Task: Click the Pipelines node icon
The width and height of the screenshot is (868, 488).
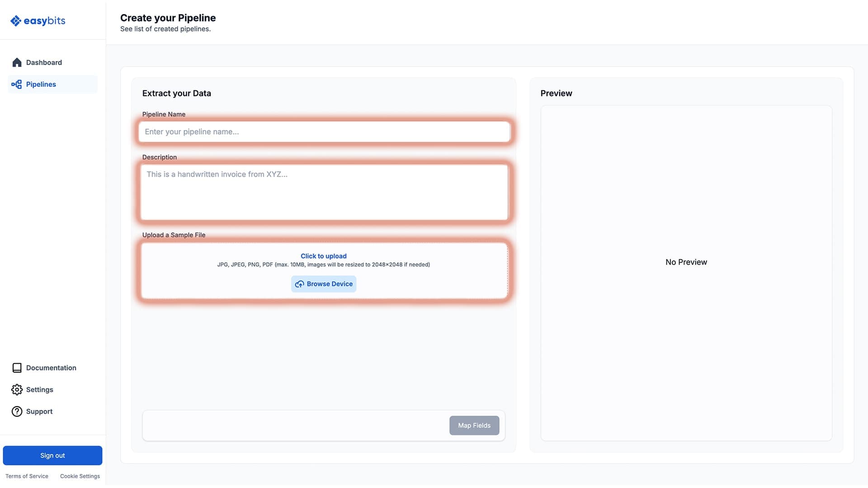Action: (x=17, y=84)
